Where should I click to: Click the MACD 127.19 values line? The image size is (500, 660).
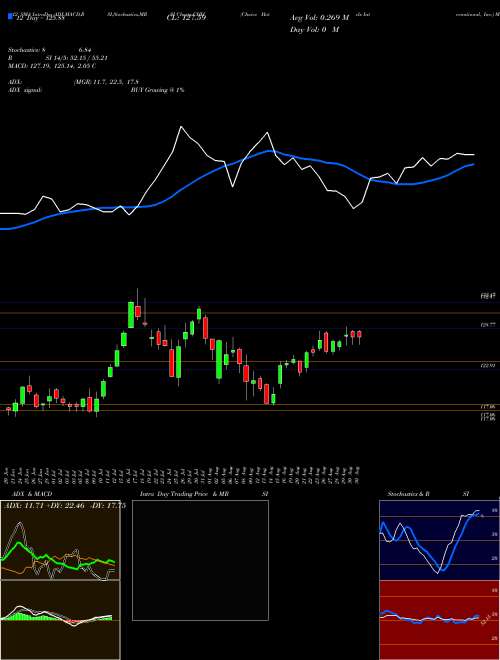(52, 66)
